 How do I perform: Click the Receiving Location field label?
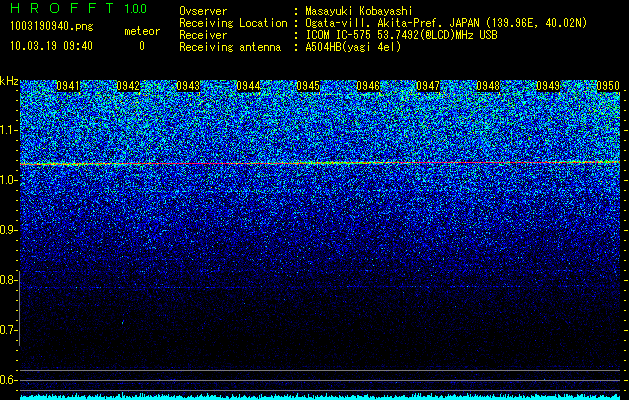[233, 23]
